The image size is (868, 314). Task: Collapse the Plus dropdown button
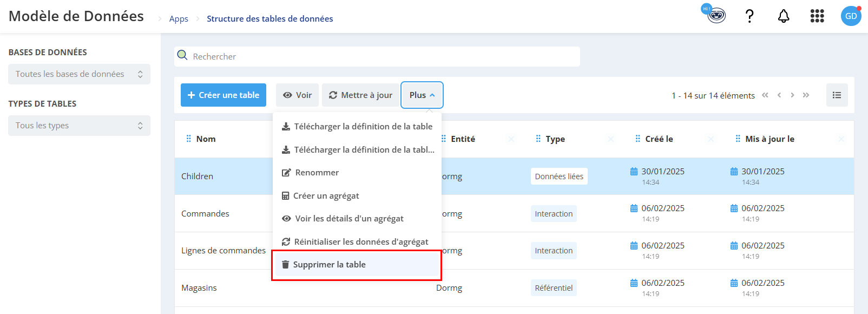[x=422, y=95]
